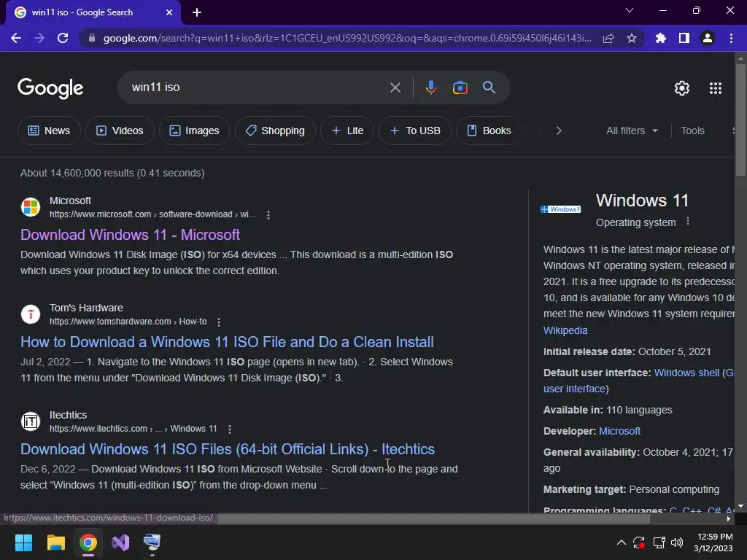Share this page using address bar icon
Image resolution: width=747 pixels, height=560 pixels.
[x=608, y=38]
